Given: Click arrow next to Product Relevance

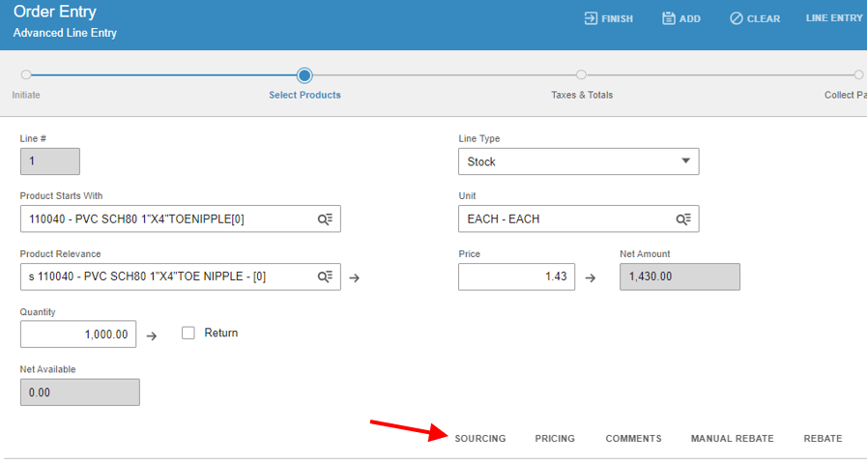Looking at the screenshot, I should click(x=355, y=277).
